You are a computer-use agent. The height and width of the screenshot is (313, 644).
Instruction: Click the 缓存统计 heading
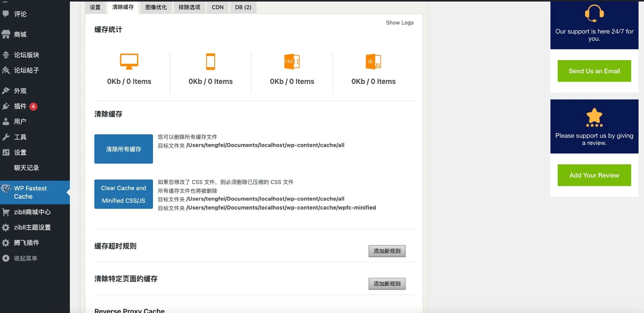click(108, 30)
